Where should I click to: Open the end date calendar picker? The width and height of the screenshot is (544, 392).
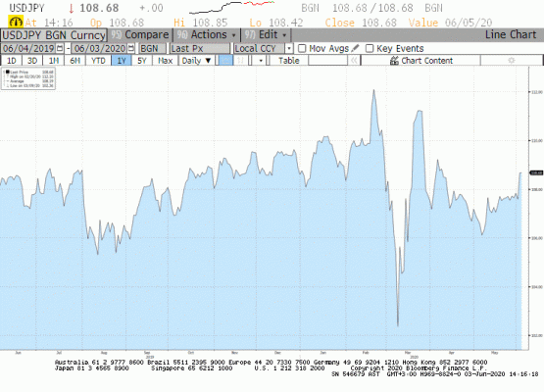[x=131, y=48]
